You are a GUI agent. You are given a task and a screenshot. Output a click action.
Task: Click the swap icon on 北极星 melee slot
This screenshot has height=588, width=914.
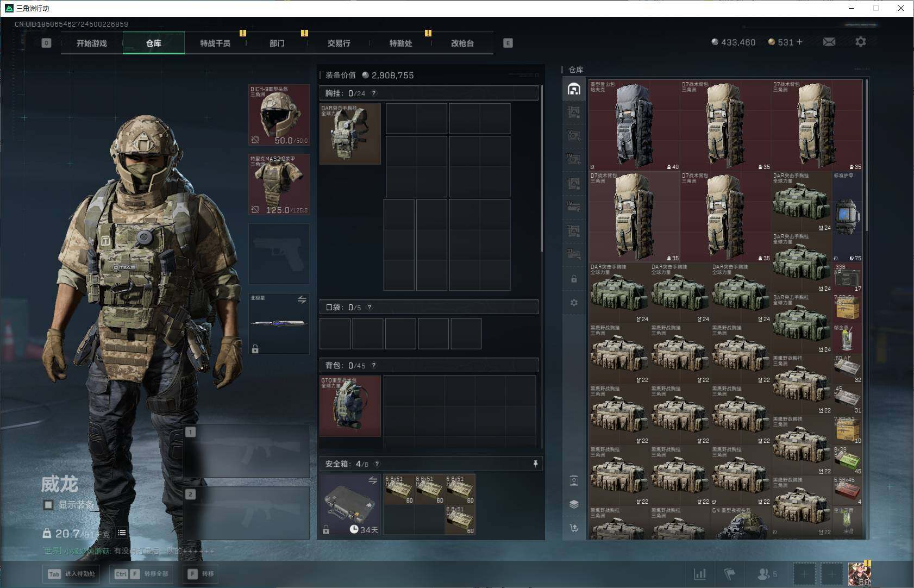302,299
